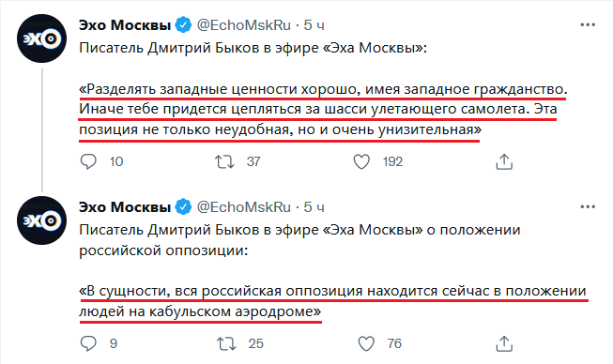Like the first tweet with heart icon
Image resolution: width=613 pixels, height=364 pixels.
click(361, 161)
